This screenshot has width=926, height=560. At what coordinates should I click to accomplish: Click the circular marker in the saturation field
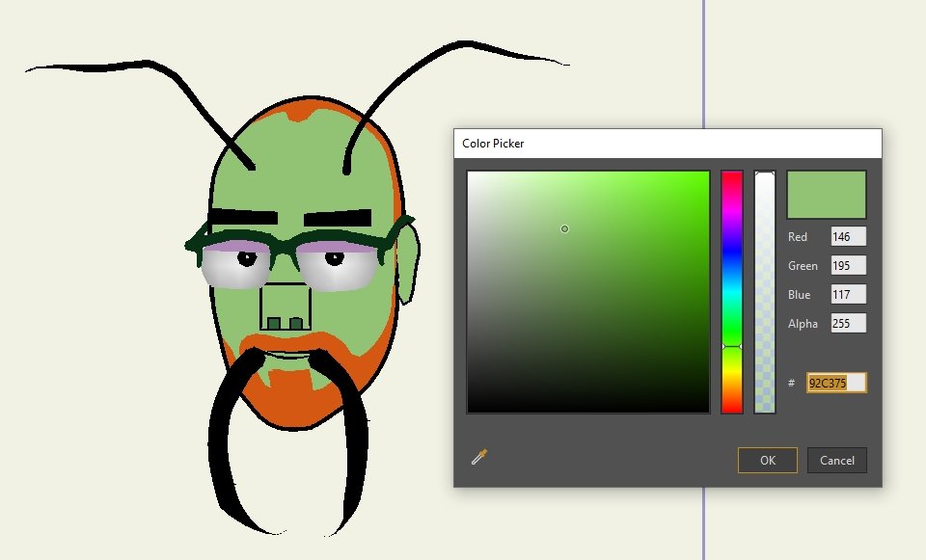(x=564, y=228)
